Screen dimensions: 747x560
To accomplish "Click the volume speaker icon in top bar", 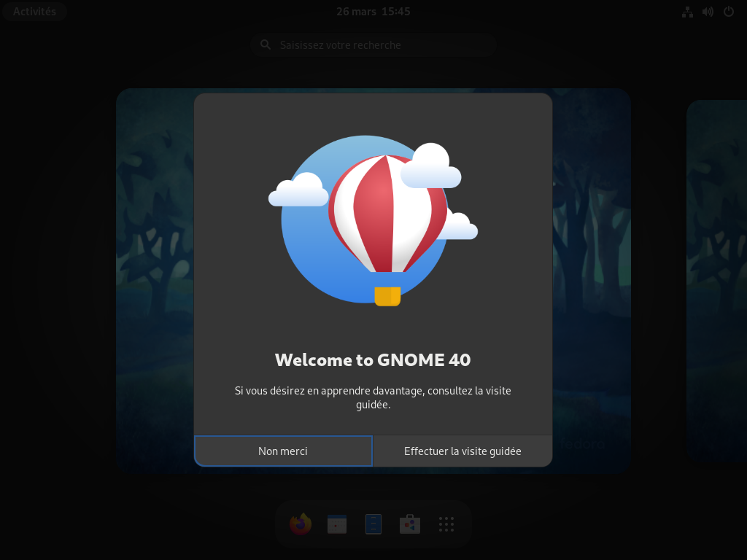I will [x=708, y=12].
